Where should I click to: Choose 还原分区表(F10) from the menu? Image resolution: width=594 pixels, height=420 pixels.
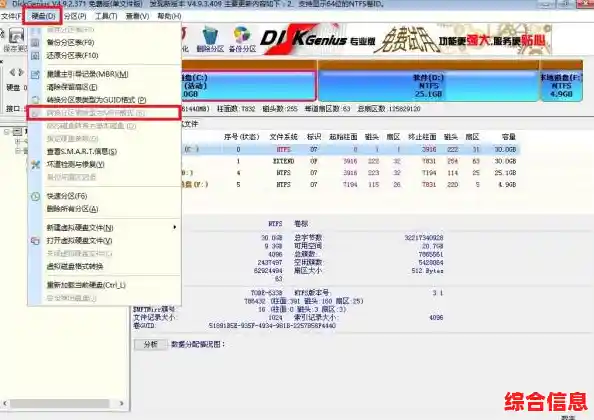coord(104,55)
